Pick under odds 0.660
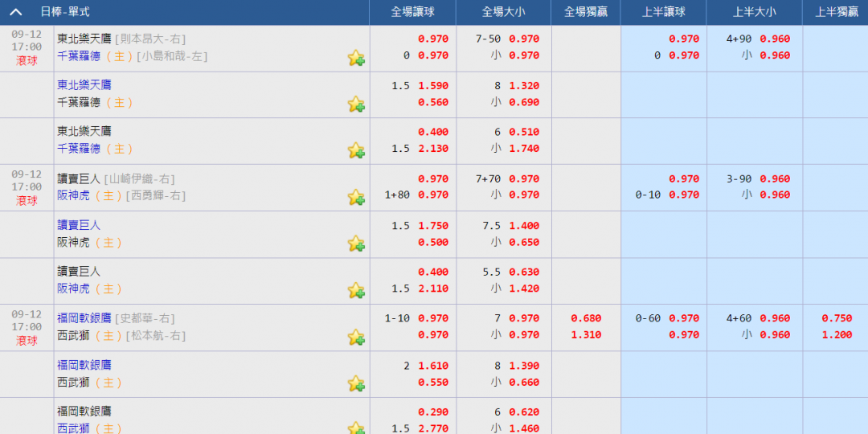Screen dimensions: 868x434 tap(524, 383)
